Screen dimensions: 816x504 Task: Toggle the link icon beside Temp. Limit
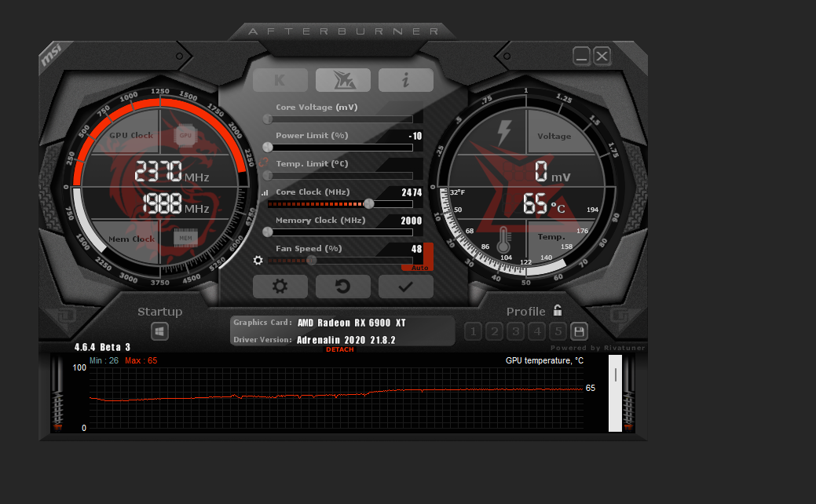264,163
